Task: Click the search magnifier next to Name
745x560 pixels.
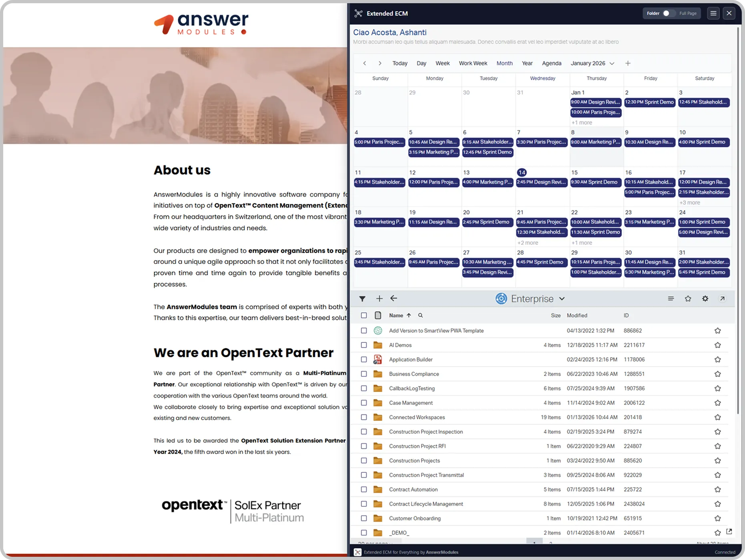Action: pyautogui.click(x=420, y=316)
